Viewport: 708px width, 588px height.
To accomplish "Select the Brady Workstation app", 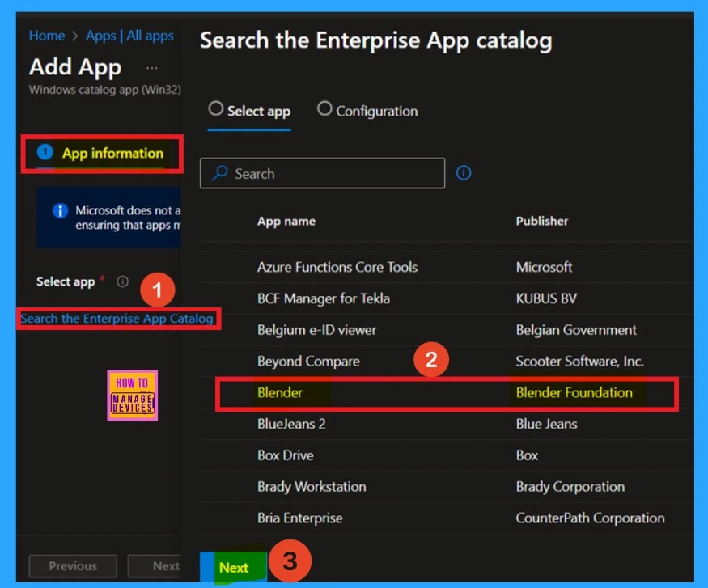I will click(x=312, y=486).
